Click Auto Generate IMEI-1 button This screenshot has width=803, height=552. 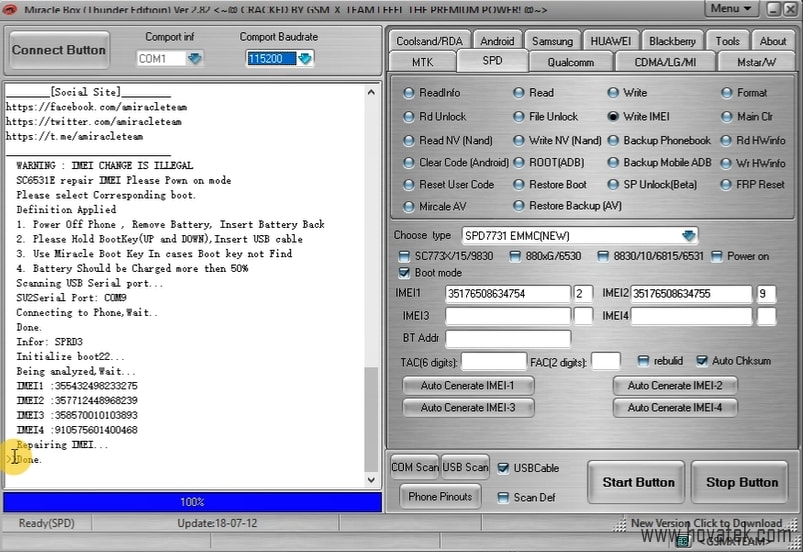[x=468, y=386]
